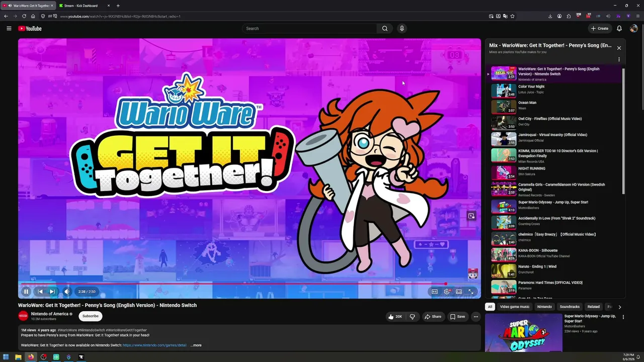The image size is (644, 362).
Task: Bookmark this page with the star
Action: pyautogui.click(x=512, y=16)
